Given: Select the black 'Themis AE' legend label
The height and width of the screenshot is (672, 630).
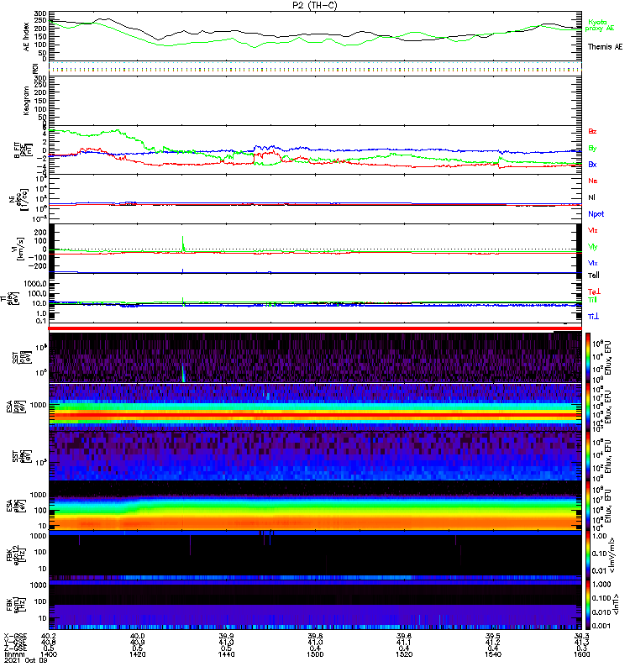Looking at the screenshot, I should 605,47.
